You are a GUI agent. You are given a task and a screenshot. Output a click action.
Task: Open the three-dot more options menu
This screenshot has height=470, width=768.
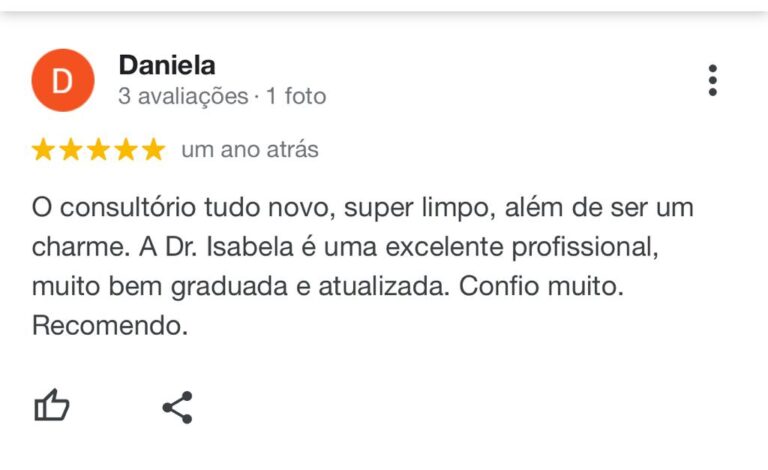[x=712, y=80]
